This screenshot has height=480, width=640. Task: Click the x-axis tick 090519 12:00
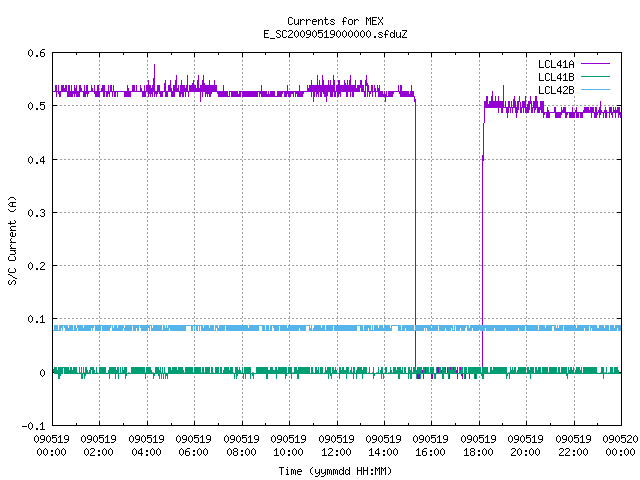[x=336, y=445]
